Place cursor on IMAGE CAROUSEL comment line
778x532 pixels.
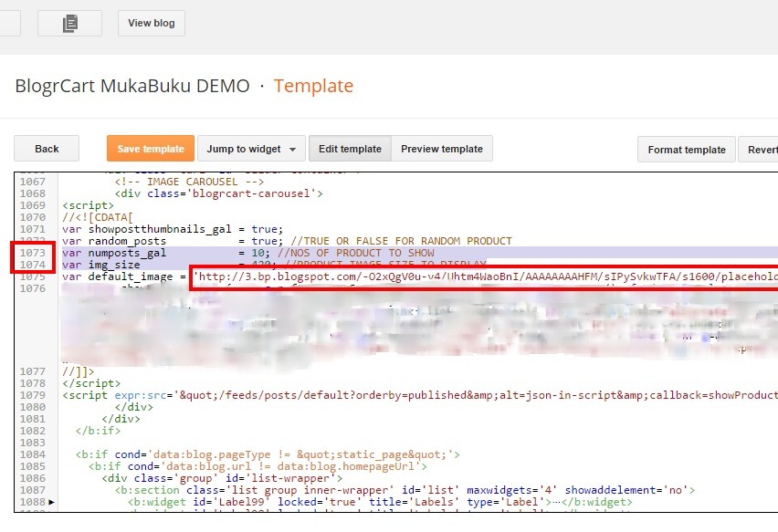tap(189, 182)
